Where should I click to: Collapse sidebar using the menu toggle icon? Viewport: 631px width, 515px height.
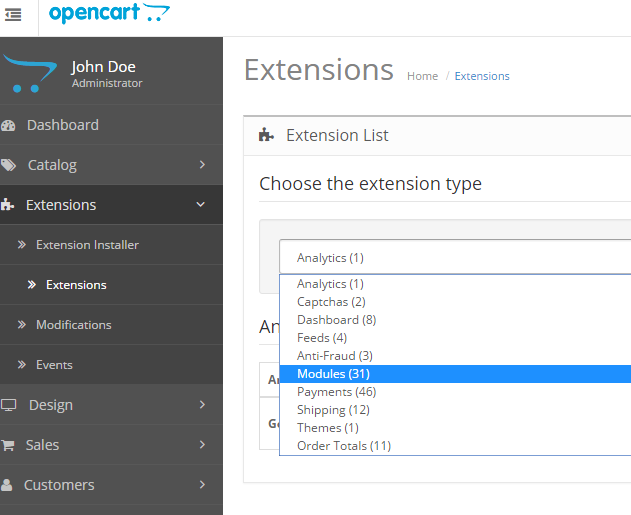(13, 15)
